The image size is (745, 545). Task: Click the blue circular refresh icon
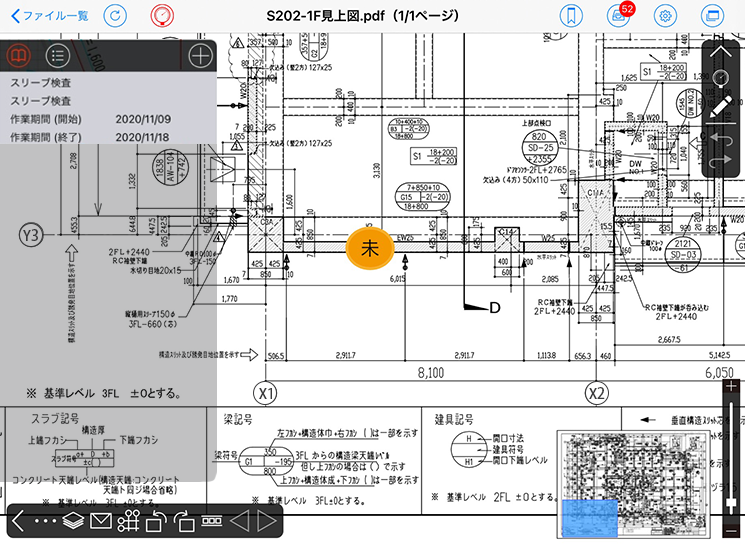pos(117,16)
